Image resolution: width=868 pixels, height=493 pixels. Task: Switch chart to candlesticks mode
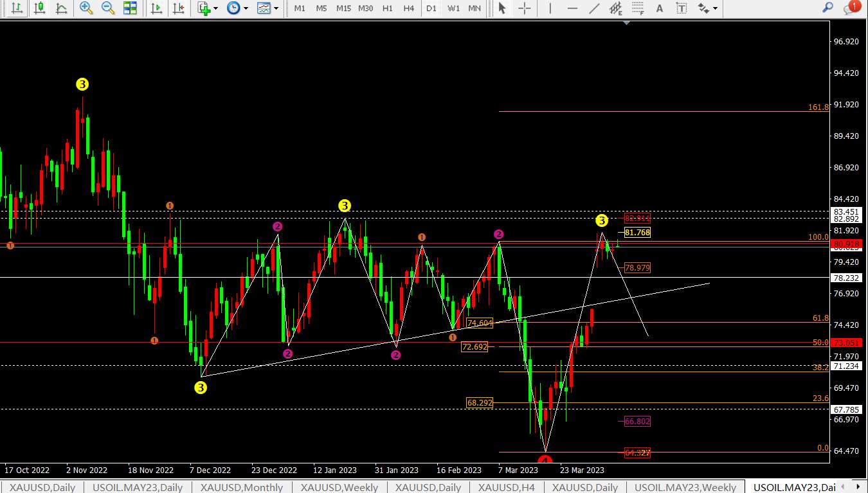pyautogui.click(x=40, y=8)
